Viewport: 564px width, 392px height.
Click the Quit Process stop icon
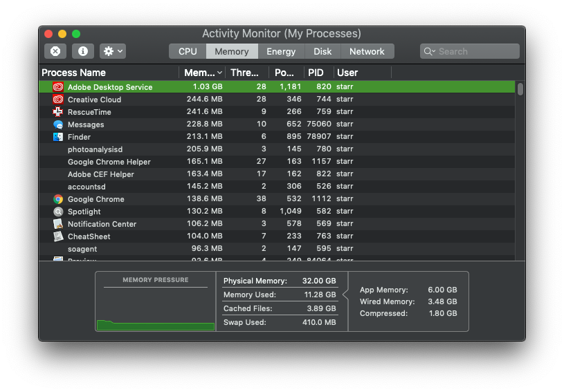(x=55, y=51)
